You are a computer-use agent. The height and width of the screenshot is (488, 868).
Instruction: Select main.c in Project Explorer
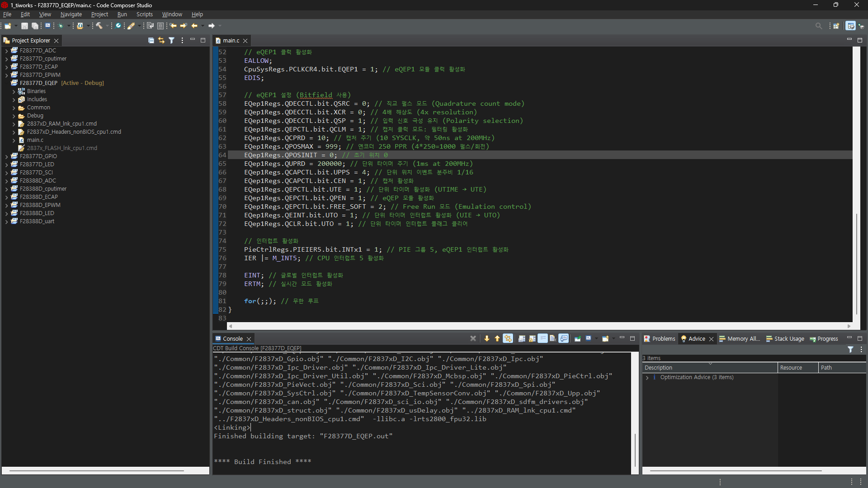click(35, 140)
